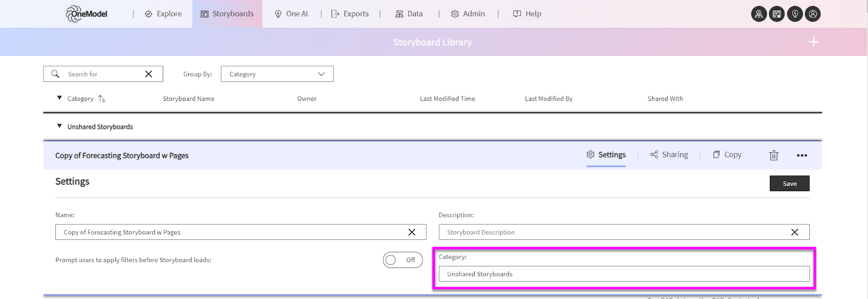
Task: Collapse all via Category header triangle
Action: [60, 98]
